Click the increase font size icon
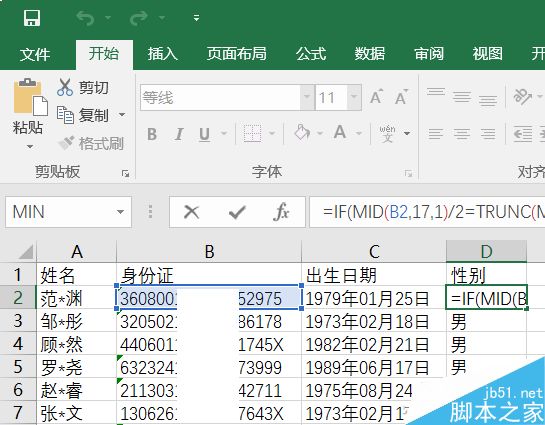This screenshot has width=545, height=425. (x=376, y=97)
